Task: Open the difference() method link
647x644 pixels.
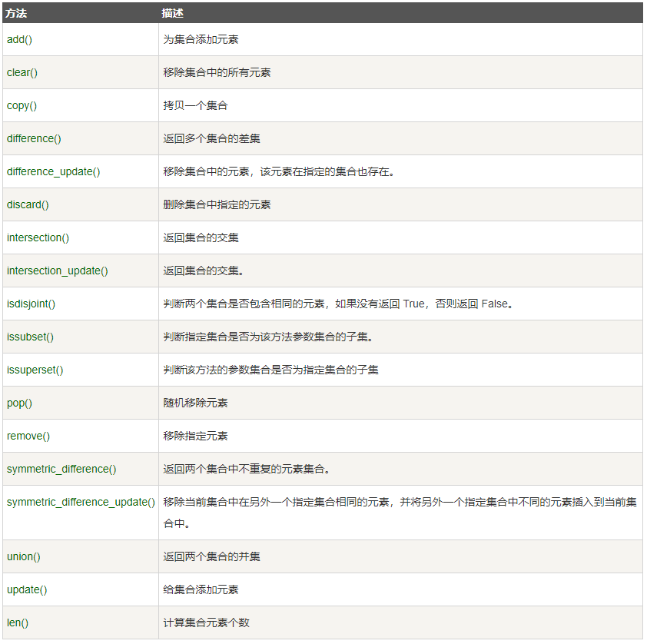Action: (34, 138)
